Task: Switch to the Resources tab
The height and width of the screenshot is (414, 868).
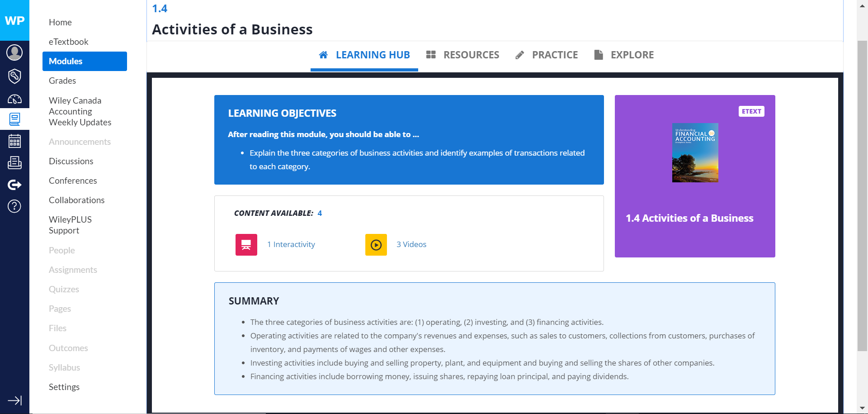Action: pyautogui.click(x=462, y=55)
